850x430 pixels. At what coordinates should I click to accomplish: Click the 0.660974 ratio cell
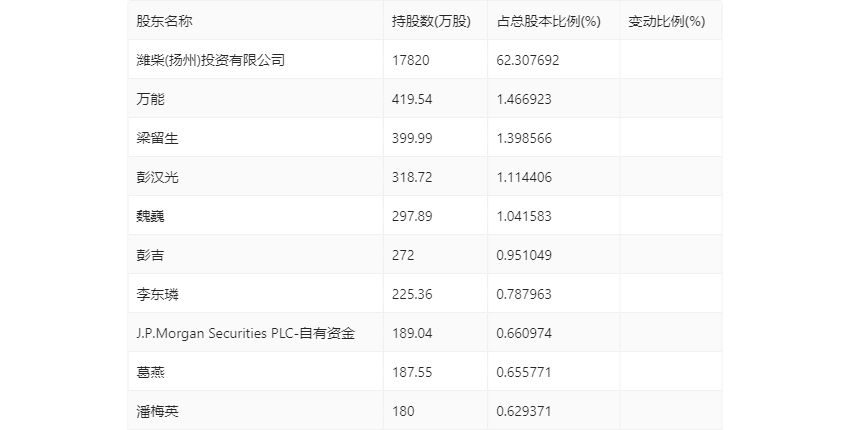click(x=524, y=333)
